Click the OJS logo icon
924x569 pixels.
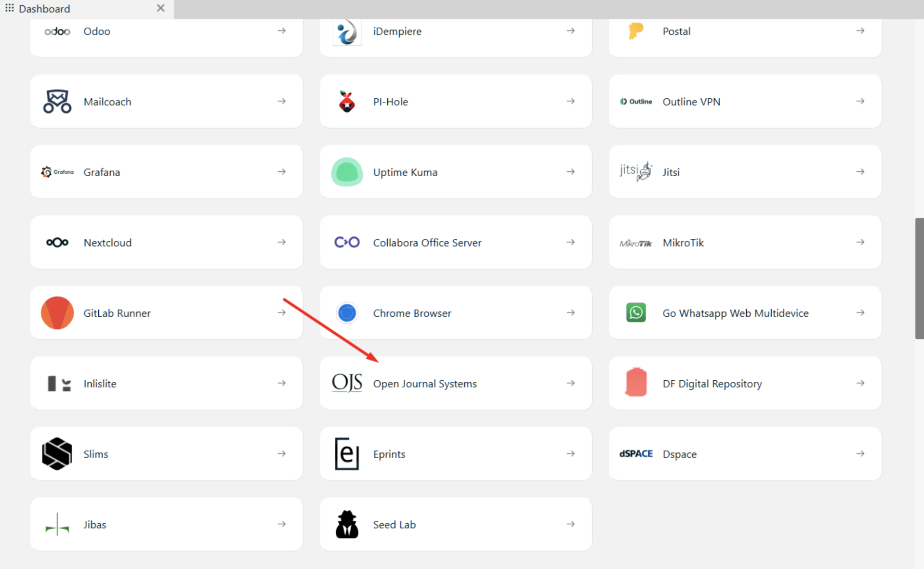pyautogui.click(x=347, y=383)
